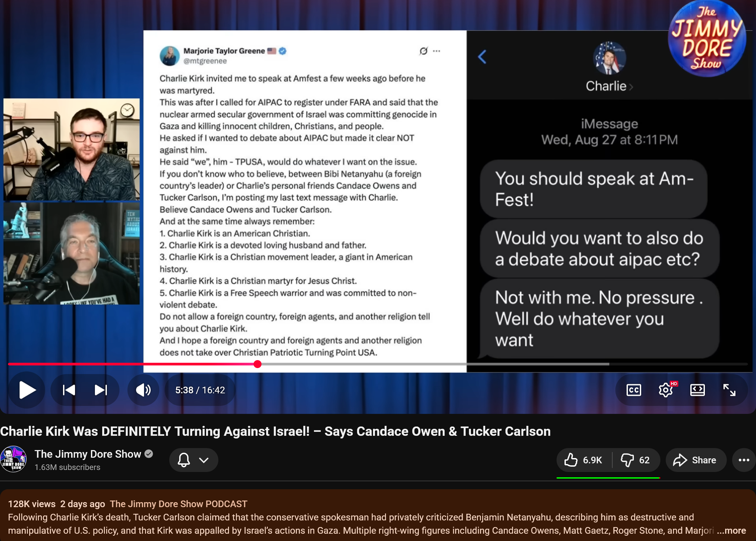This screenshot has width=756, height=541.
Task: Expand description with ...more
Action: tap(731, 531)
